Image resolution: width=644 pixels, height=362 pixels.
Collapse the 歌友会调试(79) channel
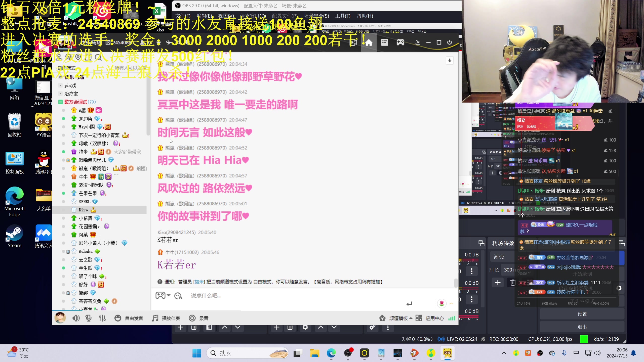(60, 102)
